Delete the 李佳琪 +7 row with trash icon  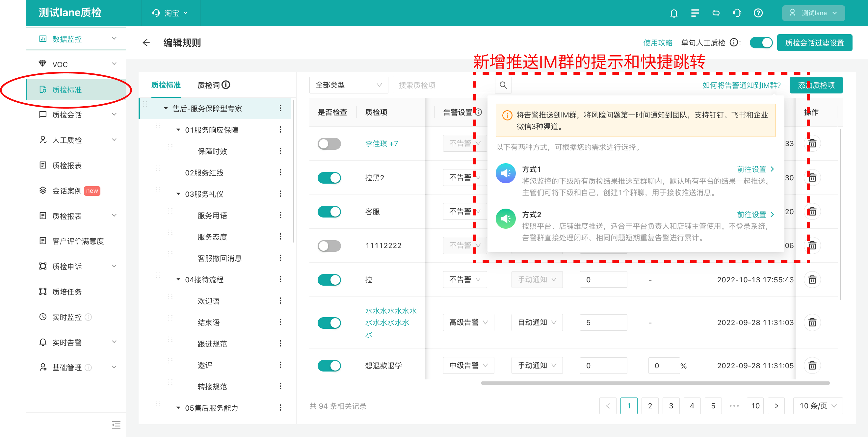point(812,143)
